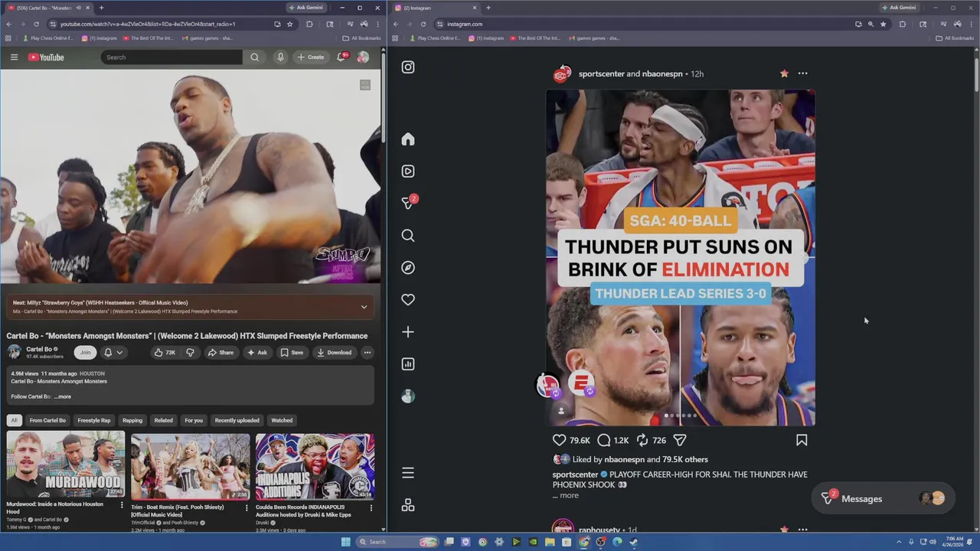Open Instagram dashboard chart icon
The width and height of the screenshot is (980, 551).
(408, 364)
